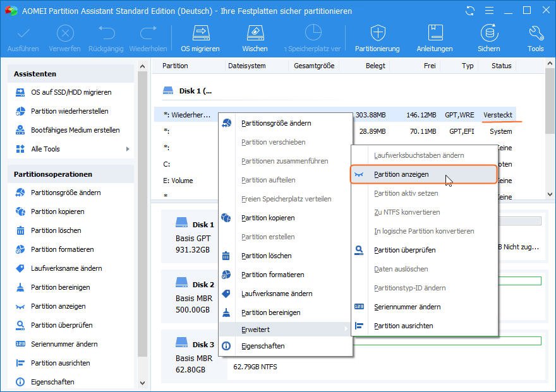Click the Sichern backup icon
The image size is (556, 392).
(x=489, y=33)
